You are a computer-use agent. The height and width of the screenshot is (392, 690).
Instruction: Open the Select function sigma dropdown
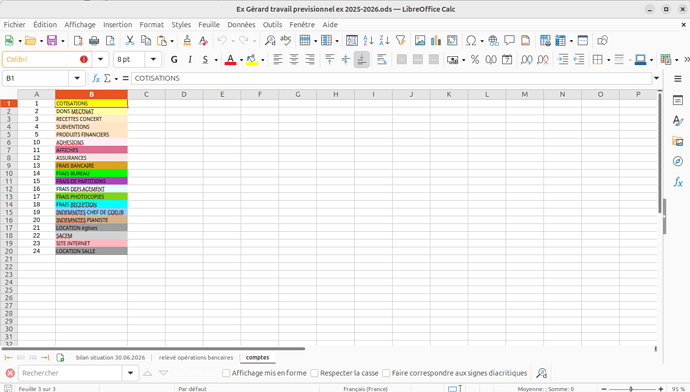116,79
